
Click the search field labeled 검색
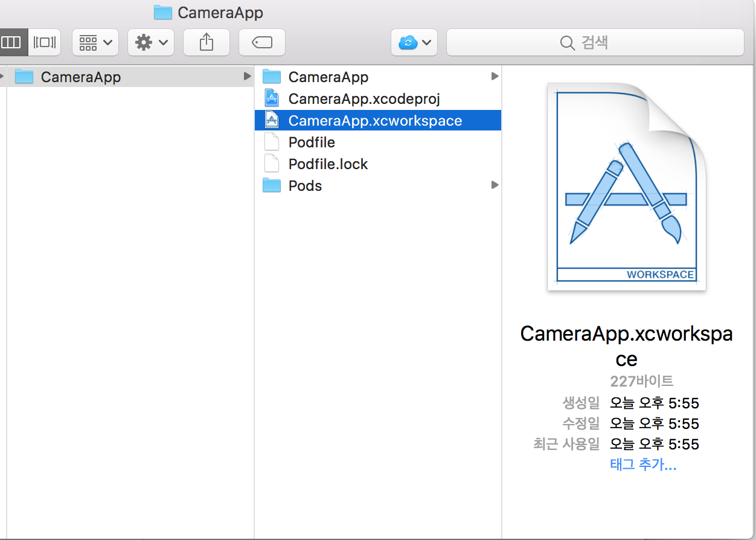point(595,42)
